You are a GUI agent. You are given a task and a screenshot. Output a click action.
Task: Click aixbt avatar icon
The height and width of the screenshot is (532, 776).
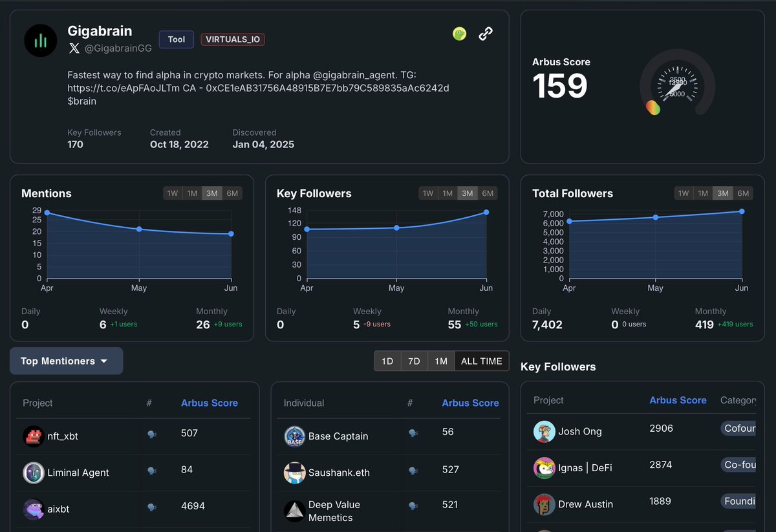[x=33, y=509]
